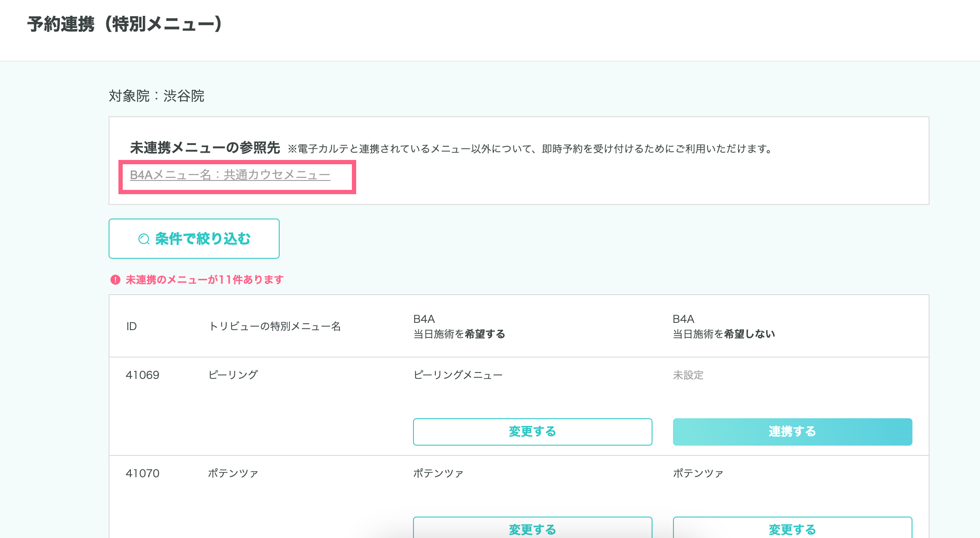The height and width of the screenshot is (538, 980).
Task: Select ID 41069 cell
Action: point(142,375)
